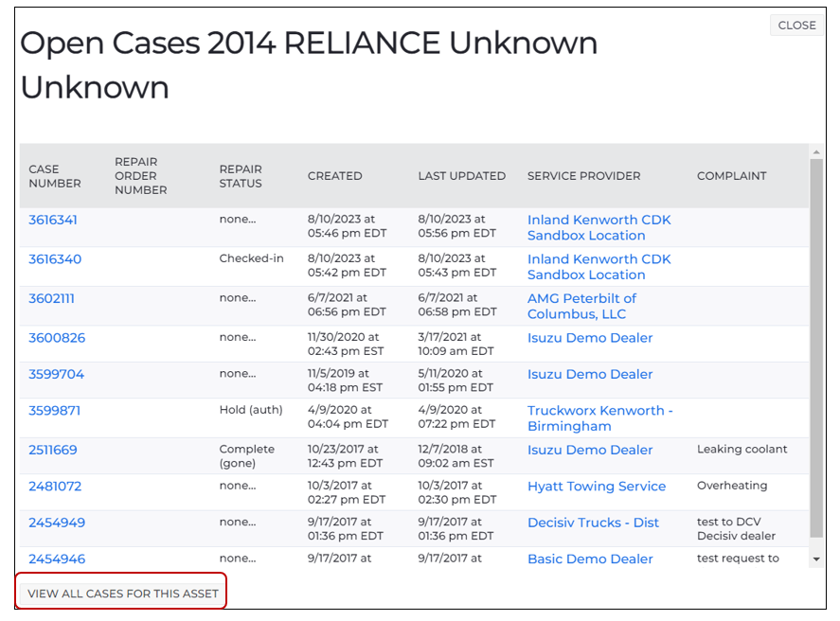Select the Checked-in repair status cell
840x621 pixels.
(251, 258)
